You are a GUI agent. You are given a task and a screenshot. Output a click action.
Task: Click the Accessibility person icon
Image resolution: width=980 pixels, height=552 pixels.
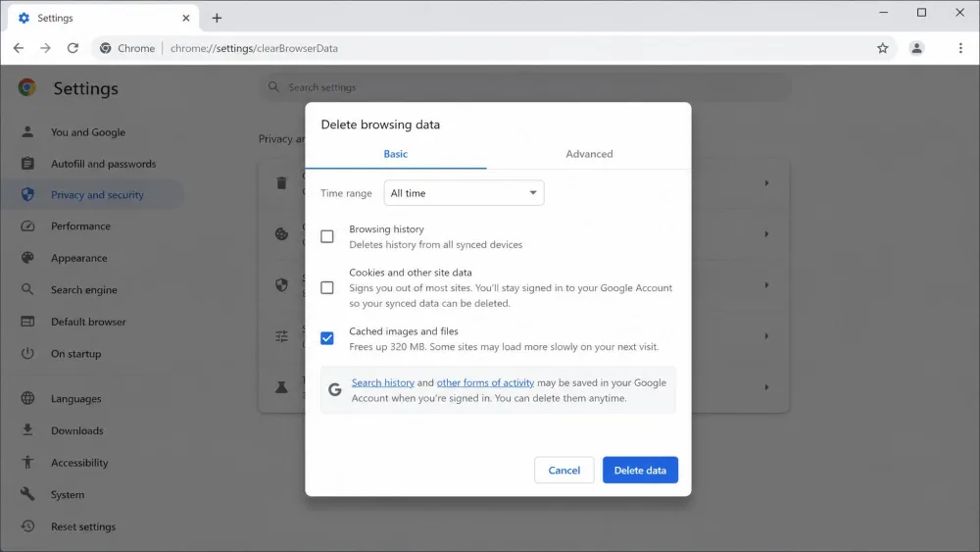coord(27,462)
